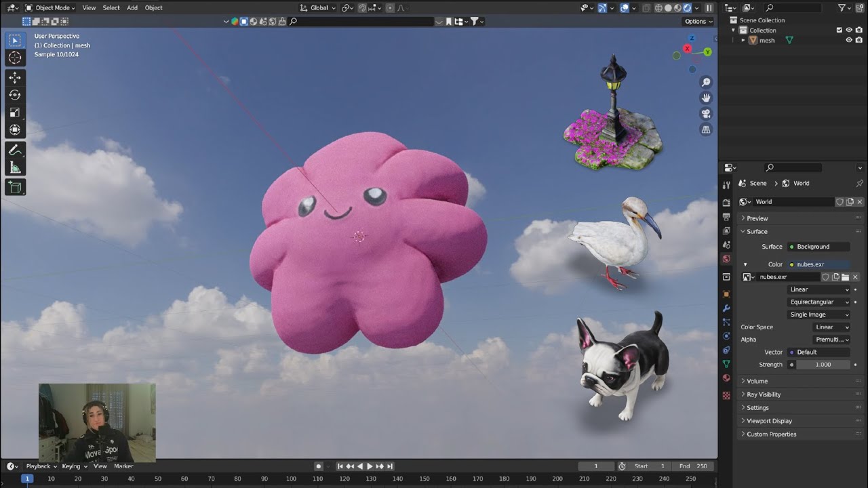Pick the Rotate tool

pyautogui.click(x=15, y=95)
